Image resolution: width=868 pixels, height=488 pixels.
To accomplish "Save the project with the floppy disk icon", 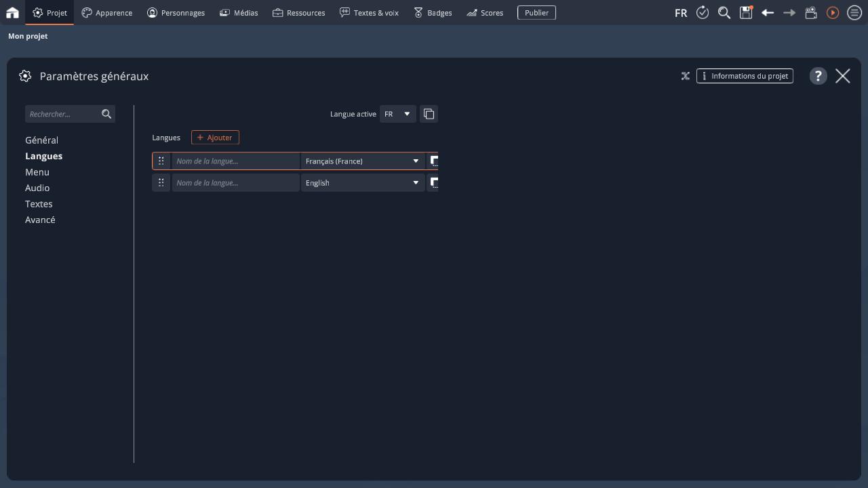I will pyautogui.click(x=746, y=12).
